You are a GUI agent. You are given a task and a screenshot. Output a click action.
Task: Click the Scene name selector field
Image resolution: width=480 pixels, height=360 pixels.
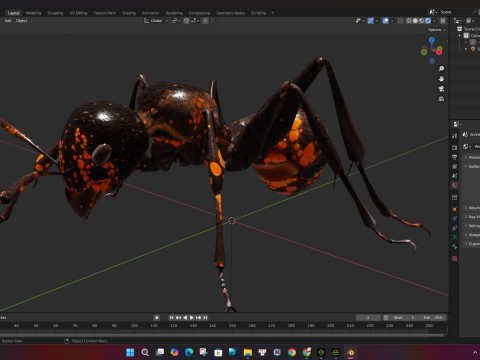(x=455, y=12)
